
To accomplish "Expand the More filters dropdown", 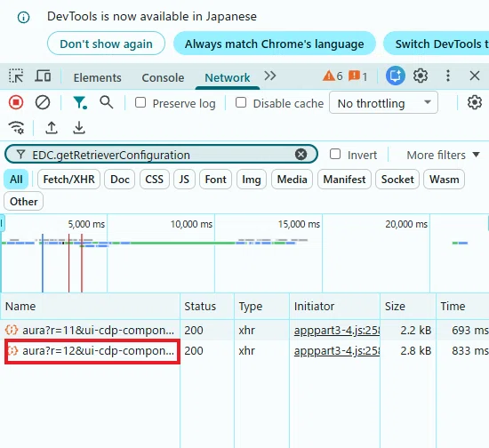I will pos(443,155).
